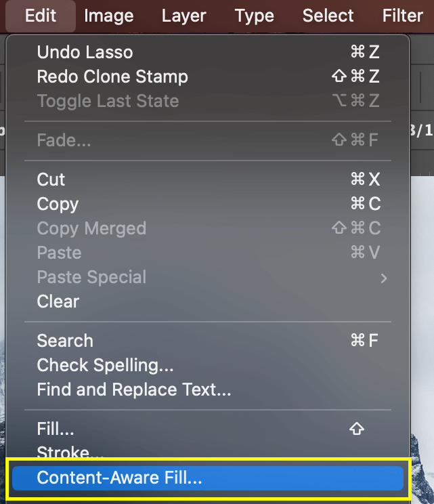Select the Cut command
Image resolution: width=434 pixels, height=504 pixels.
[x=208, y=179]
